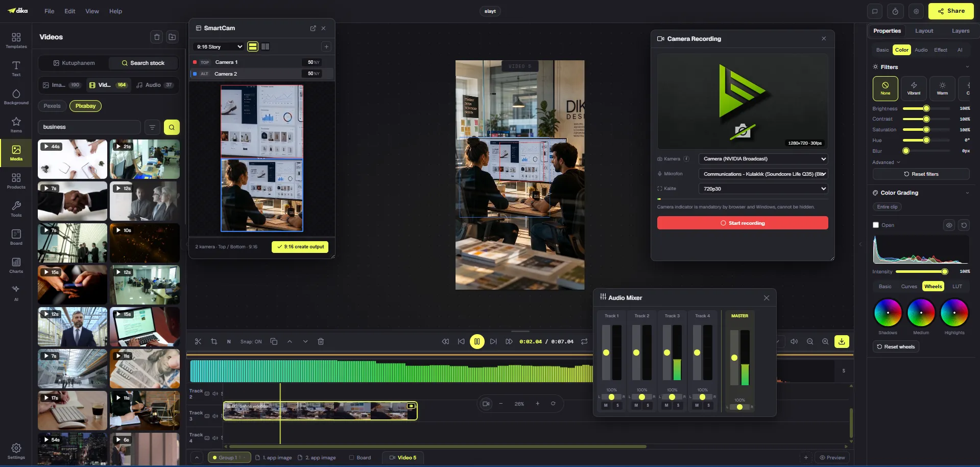Open the Charts sidebar panel

(16, 265)
